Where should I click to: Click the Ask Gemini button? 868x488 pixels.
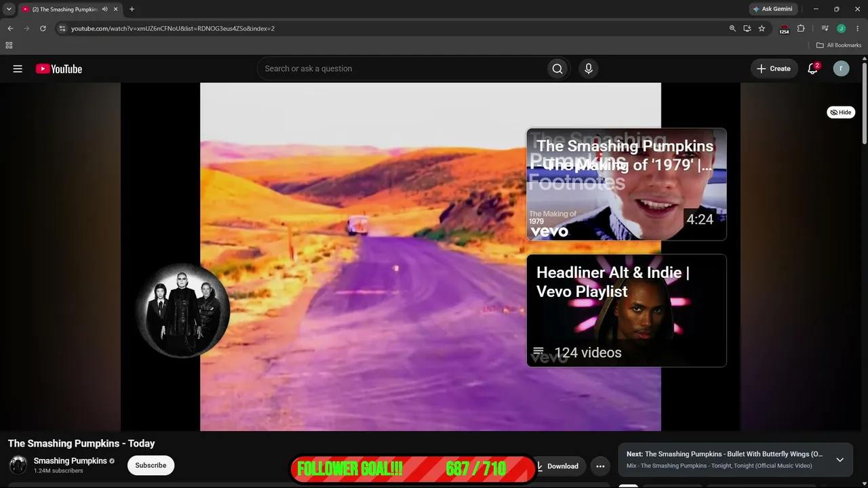(x=772, y=9)
